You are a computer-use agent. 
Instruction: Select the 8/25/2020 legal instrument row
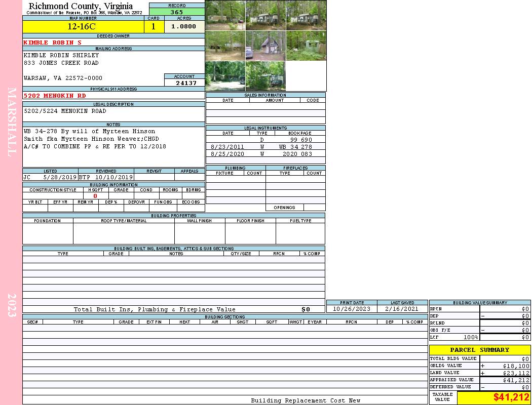265,154
